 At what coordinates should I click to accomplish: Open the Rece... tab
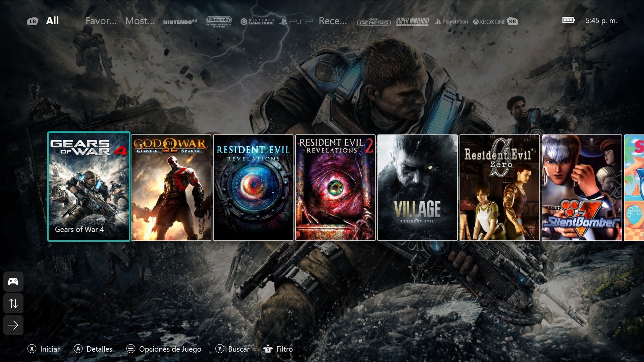point(332,21)
